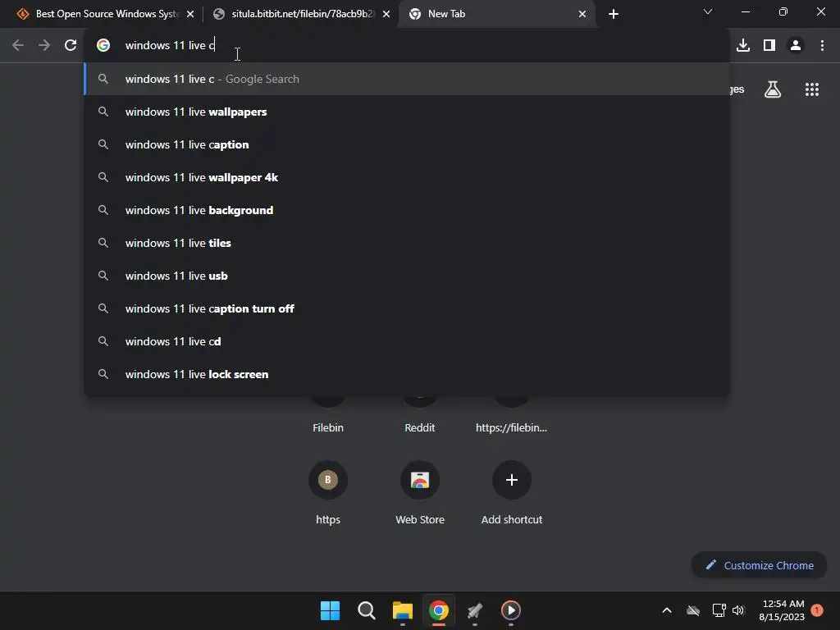Click the Chrome icon in the taskbar

[x=438, y=610]
